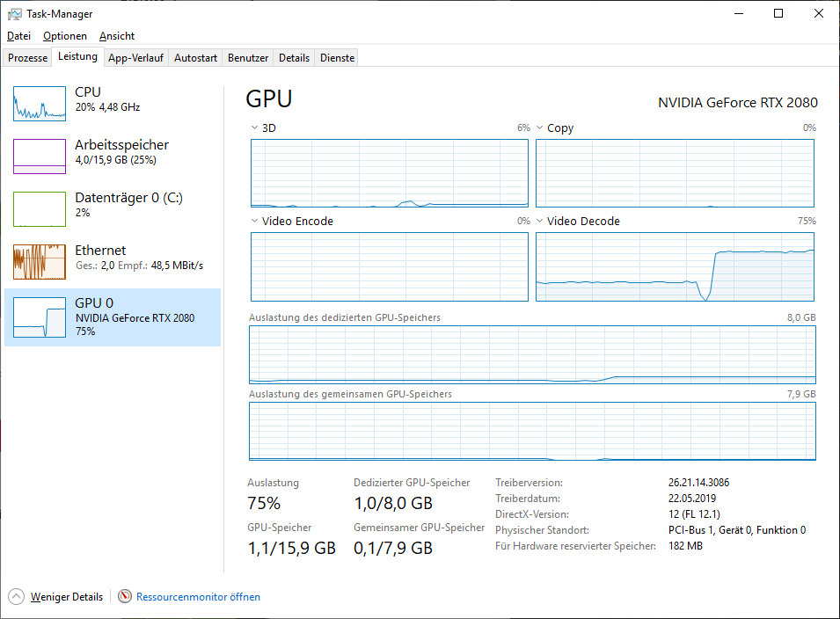The image size is (840, 619).
Task: Select the CPU performance graph thumbnail
Action: [40, 104]
